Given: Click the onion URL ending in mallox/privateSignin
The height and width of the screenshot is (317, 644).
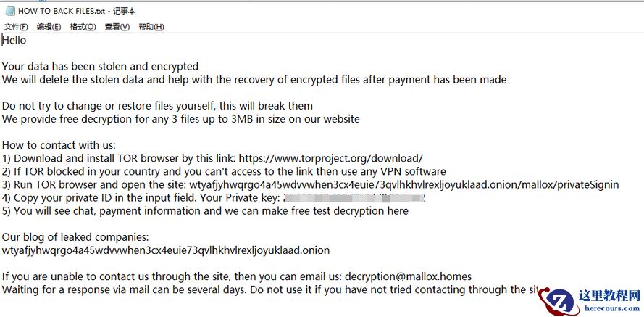Looking at the screenshot, I should 404,184.
